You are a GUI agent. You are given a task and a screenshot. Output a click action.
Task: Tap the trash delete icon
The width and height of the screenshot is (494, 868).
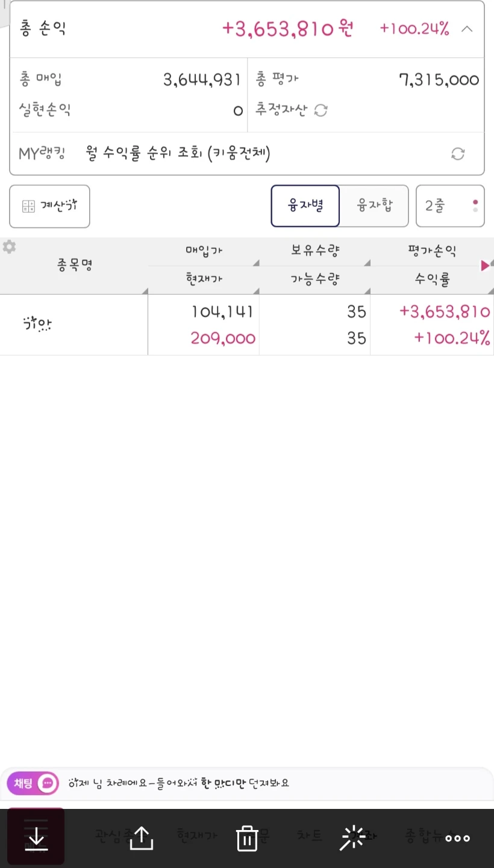pos(247,838)
